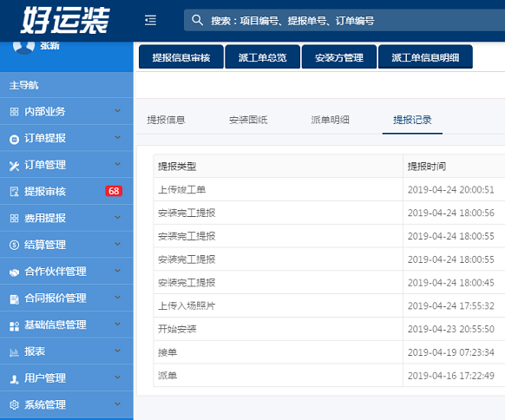Switch to the 安装图纸 tab

[x=248, y=120]
